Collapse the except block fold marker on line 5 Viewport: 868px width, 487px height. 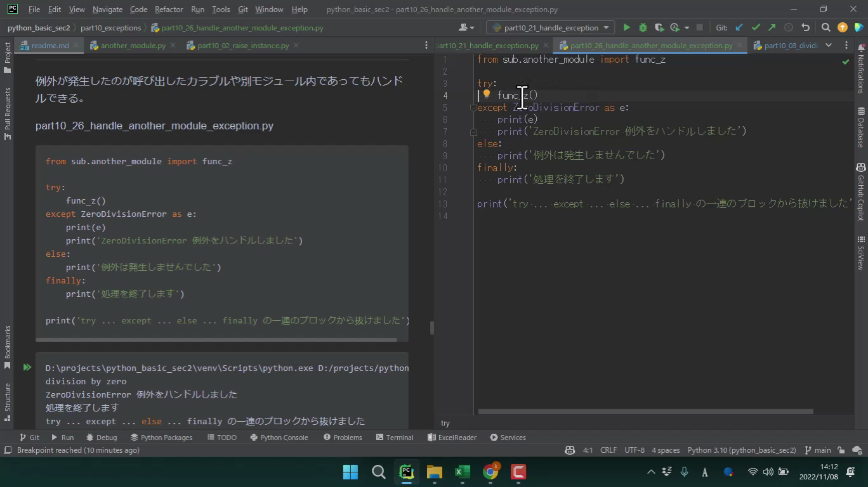pyautogui.click(x=473, y=108)
